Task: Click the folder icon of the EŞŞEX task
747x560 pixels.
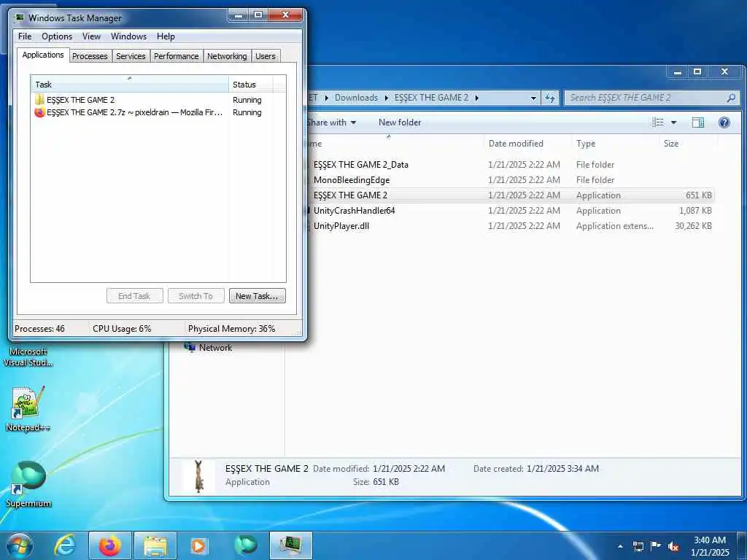Action: pos(39,99)
